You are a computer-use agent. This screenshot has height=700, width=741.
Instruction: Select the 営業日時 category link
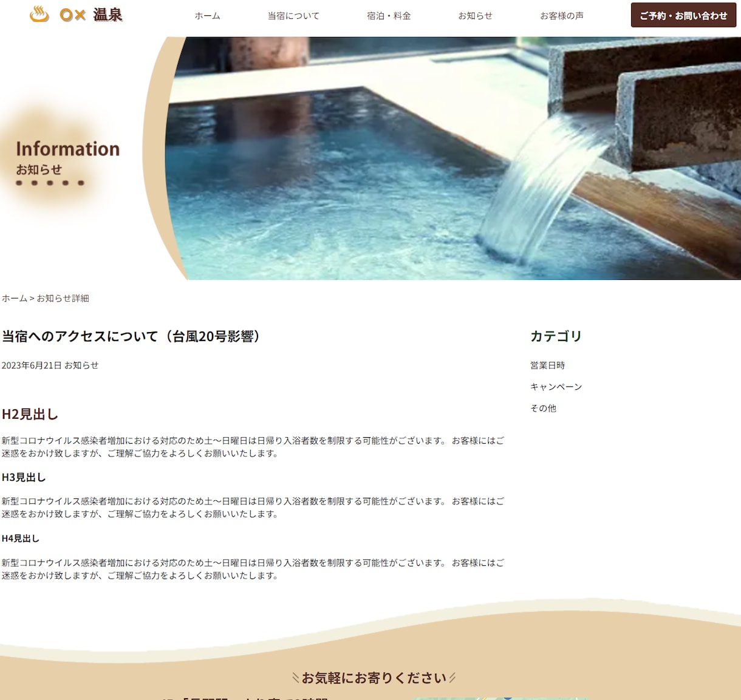point(547,365)
